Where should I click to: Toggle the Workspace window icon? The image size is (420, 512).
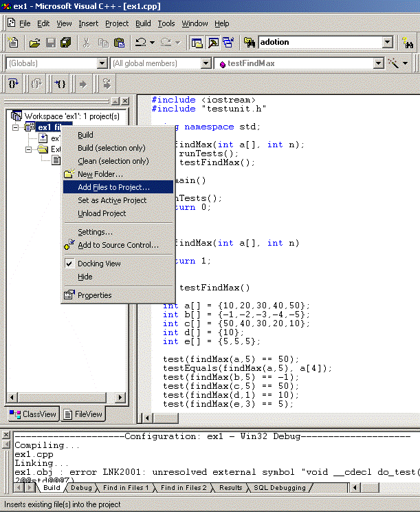(197, 43)
